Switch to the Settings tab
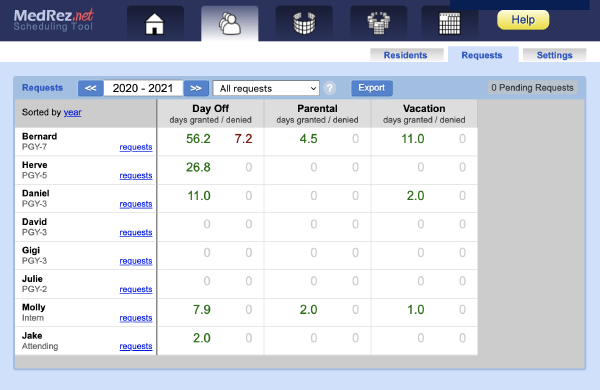Viewport: 600px width, 390px height. (554, 55)
